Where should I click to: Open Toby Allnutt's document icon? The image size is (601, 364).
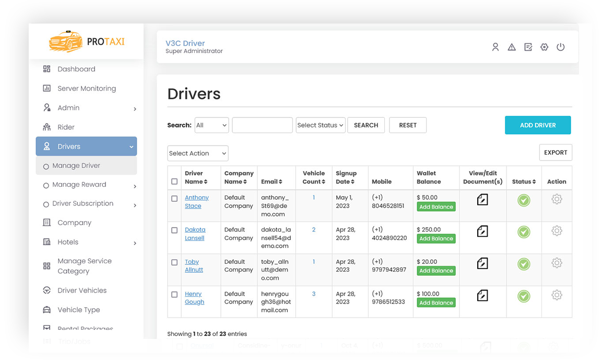(x=482, y=263)
